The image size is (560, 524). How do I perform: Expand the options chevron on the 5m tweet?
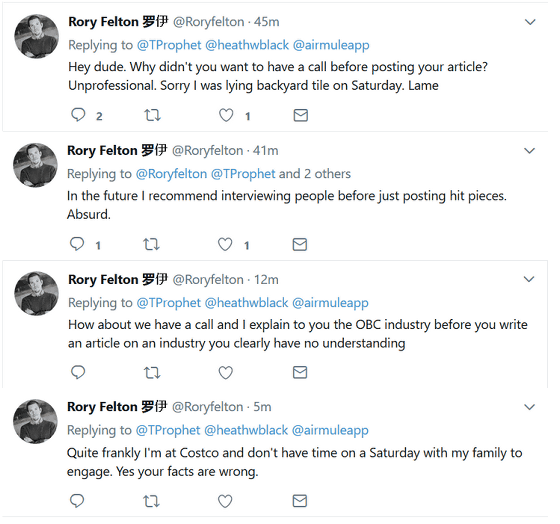[x=529, y=407]
